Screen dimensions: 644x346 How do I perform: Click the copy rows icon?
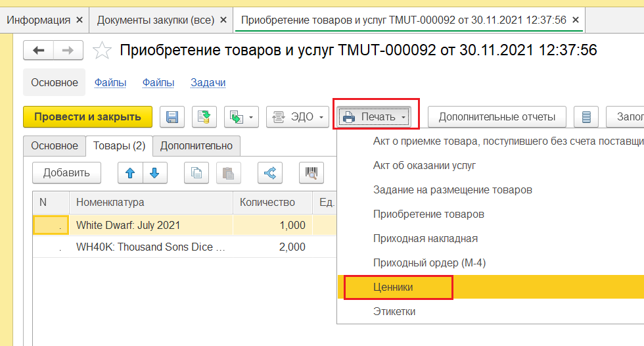coord(196,173)
